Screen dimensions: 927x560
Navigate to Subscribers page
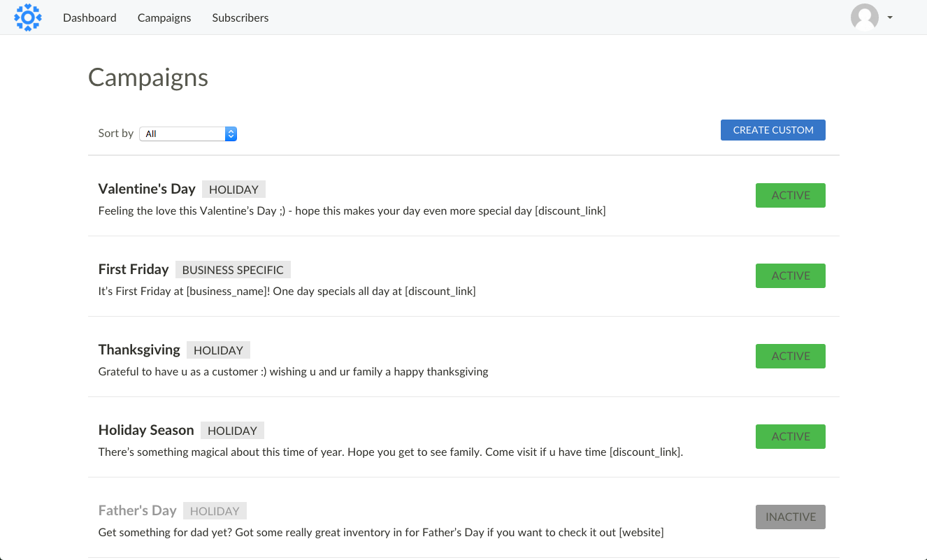pos(240,17)
